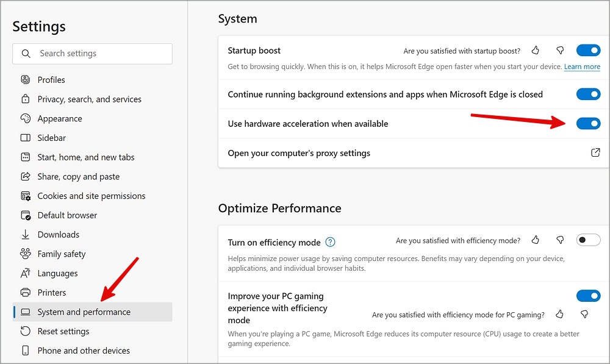The width and height of the screenshot is (610, 364).
Task: Click the Downloads arrow icon
Action: tap(25, 235)
